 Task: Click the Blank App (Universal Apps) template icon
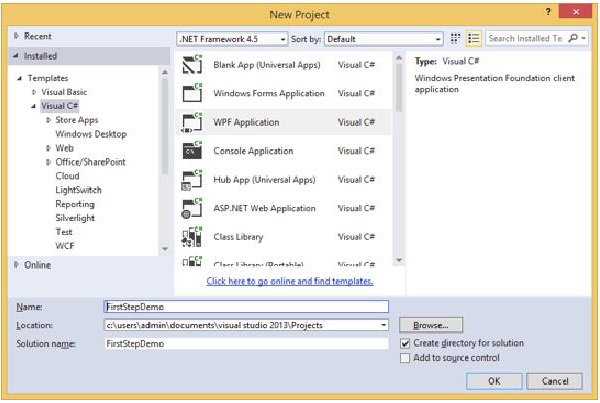[193, 65]
